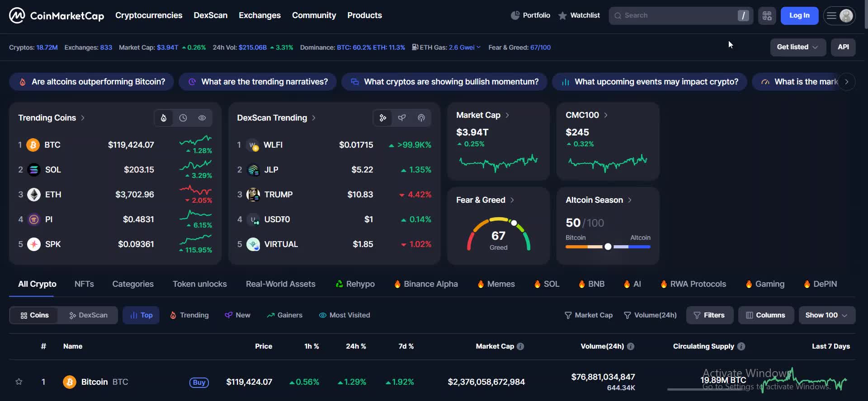
Task: Expand the ETH Gas dropdown
Action: tap(478, 47)
